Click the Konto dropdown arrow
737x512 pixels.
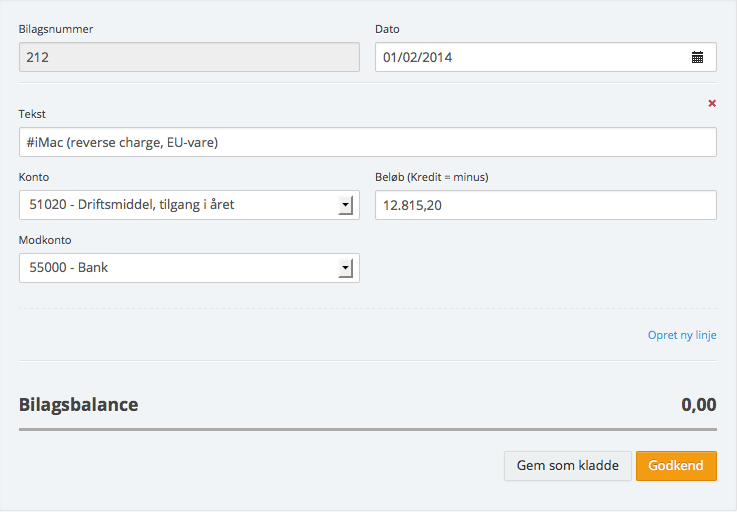tap(345, 205)
